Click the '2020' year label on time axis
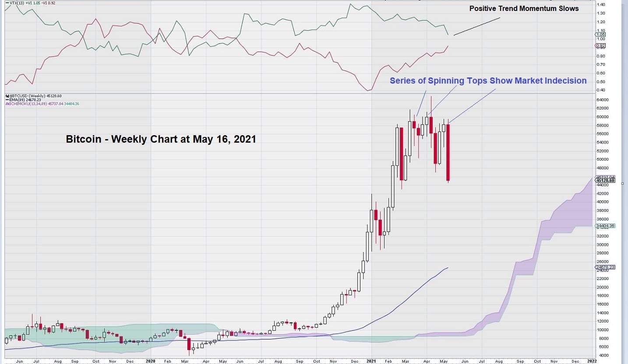This screenshot has width=628, height=364. (x=150, y=361)
